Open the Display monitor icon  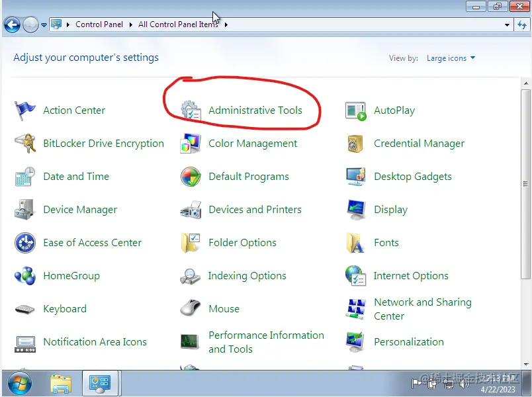click(355, 210)
